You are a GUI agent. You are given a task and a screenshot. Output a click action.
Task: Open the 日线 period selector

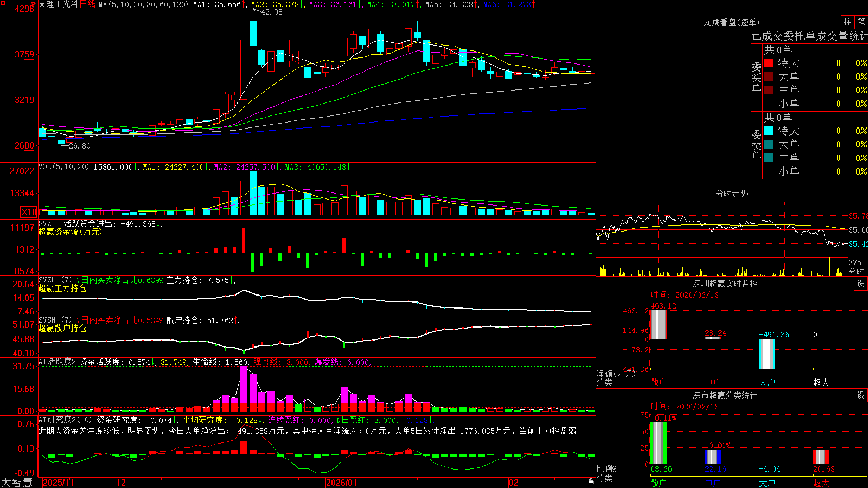[x=87, y=4]
